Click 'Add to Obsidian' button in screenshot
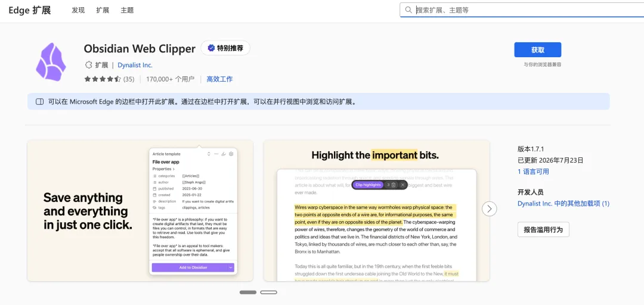This screenshot has height=305, width=644. tap(190, 267)
